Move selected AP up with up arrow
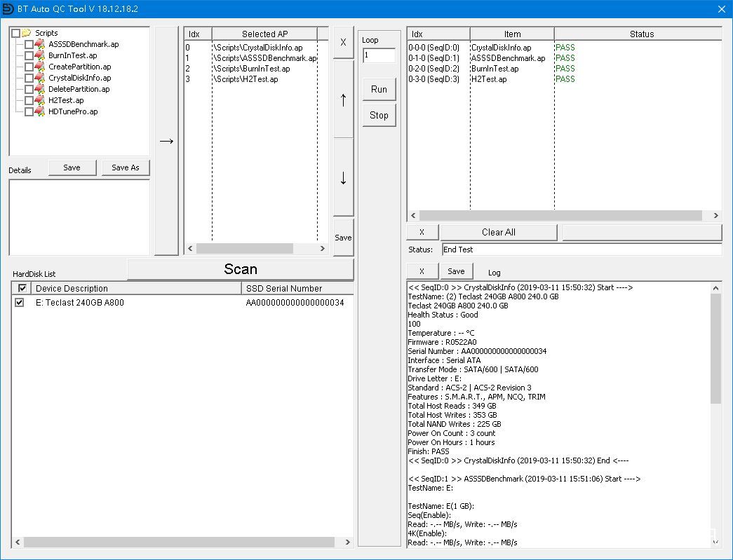 click(x=343, y=100)
